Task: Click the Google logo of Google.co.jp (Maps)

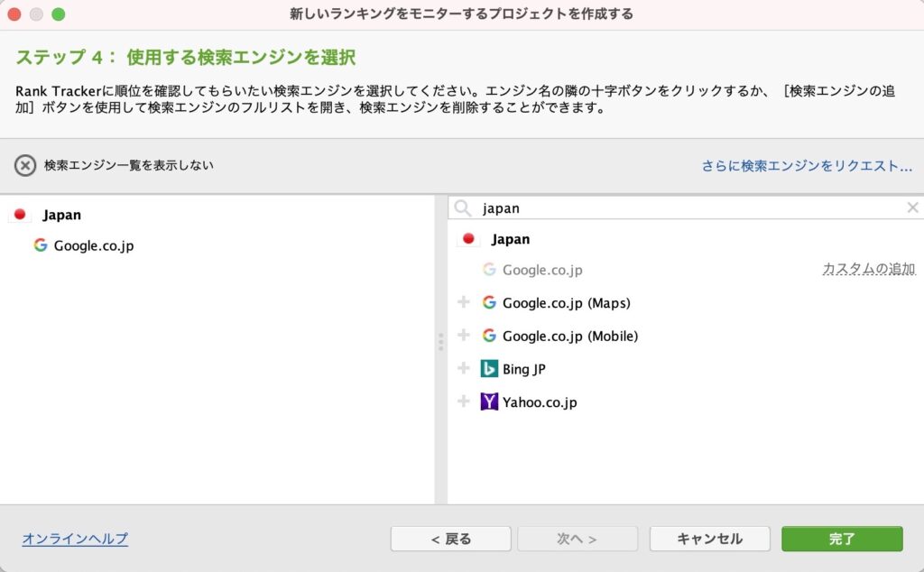Action: pos(489,302)
